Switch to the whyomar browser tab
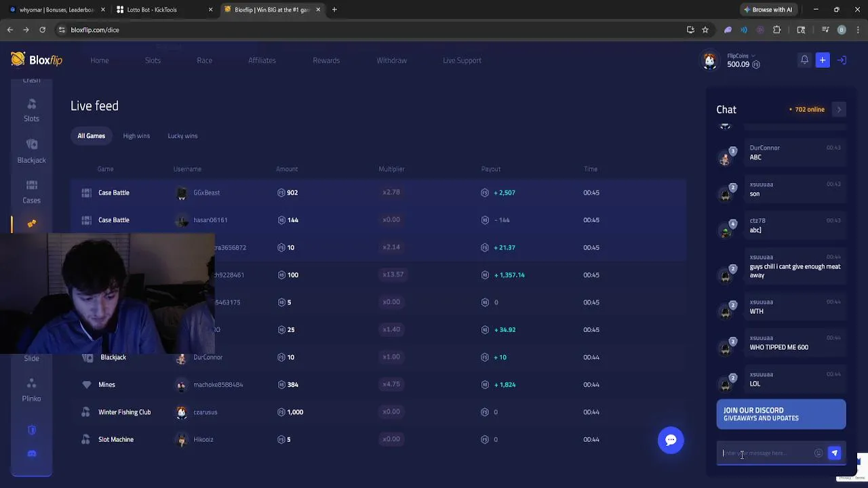The image size is (868, 488). [x=56, y=9]
